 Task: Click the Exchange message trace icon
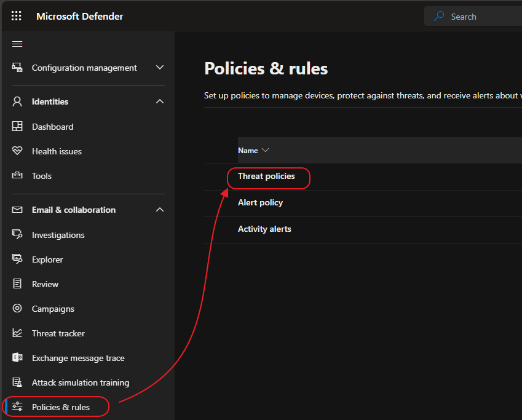(17, 358)
